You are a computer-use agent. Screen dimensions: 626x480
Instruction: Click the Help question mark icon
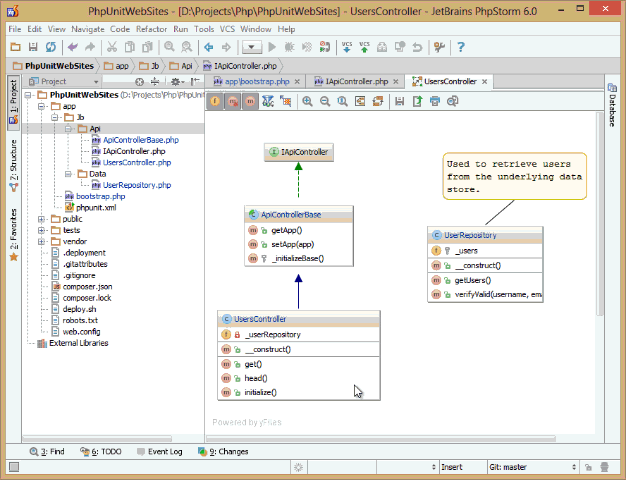[x=461, y=47]
